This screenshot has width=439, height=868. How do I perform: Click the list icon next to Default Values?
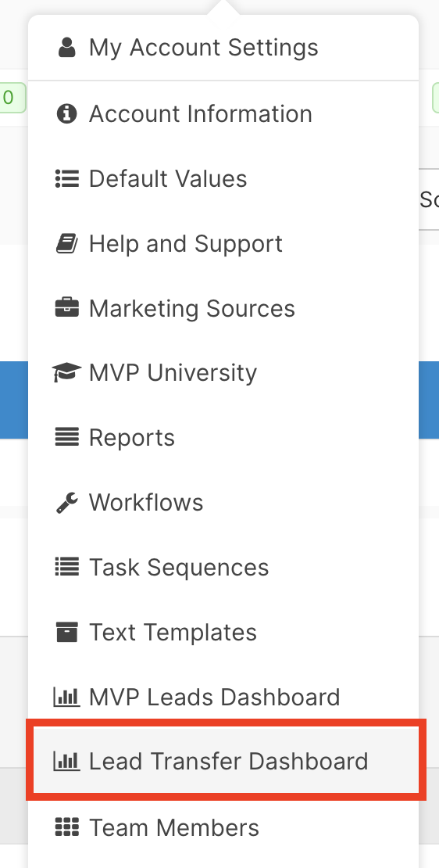pyautogui.click(x=66, y=179)
